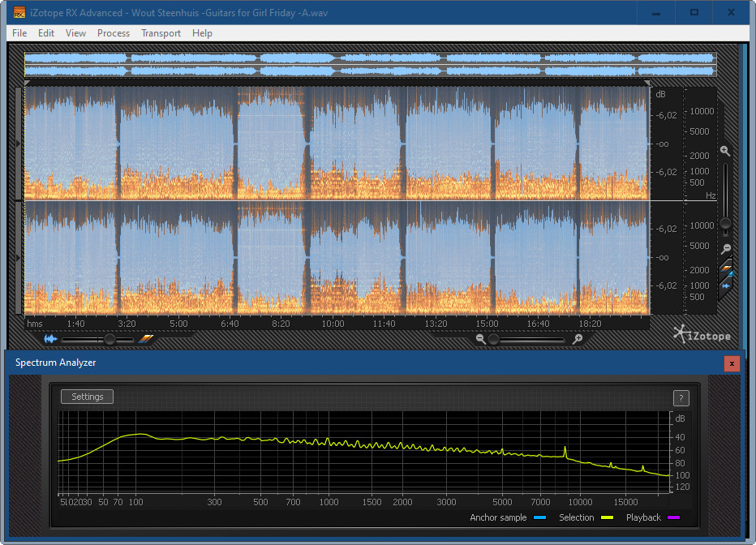Close the Spectrum Analyzer panel
The width and height of the screenshot is (756, 545).
(x=732, y=363)
